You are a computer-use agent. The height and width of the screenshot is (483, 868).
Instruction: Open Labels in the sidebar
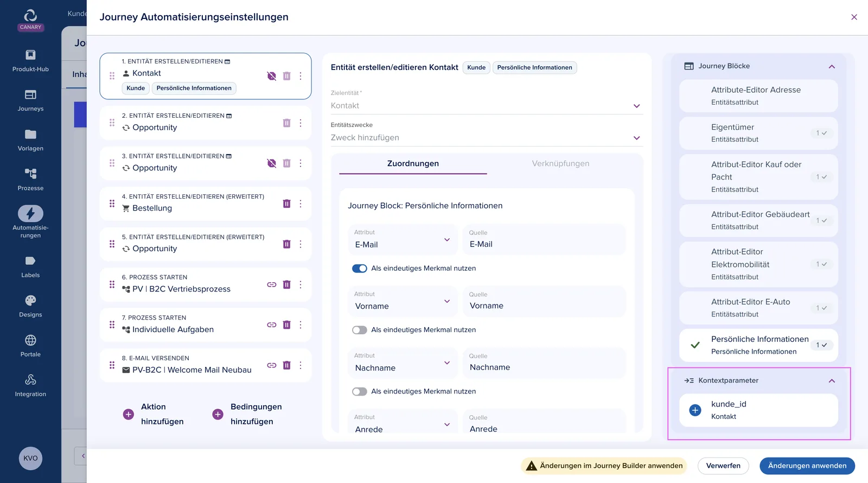[30, 266]
